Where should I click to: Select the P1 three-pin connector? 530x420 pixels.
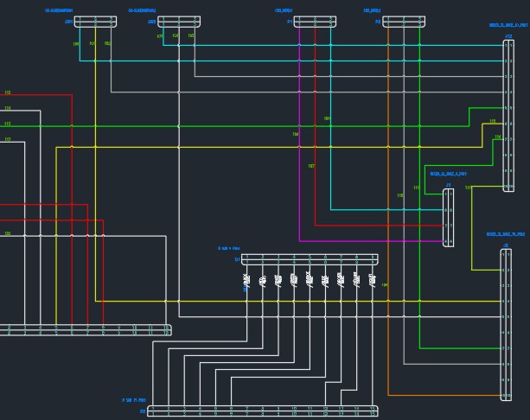pyautogui.click(x=315, y=22)
